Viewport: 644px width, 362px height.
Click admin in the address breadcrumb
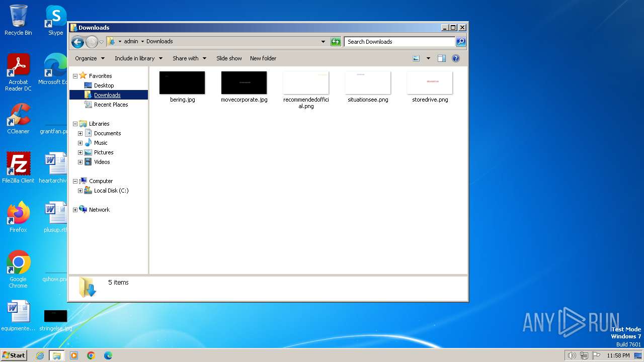(131, 42)
